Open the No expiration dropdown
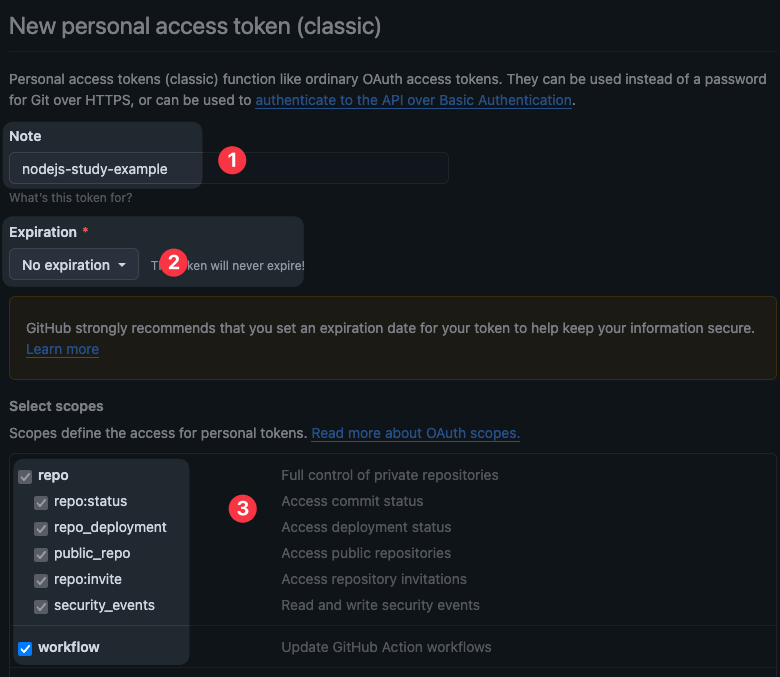Image resolution: width=780 pixels, height=677 pixels. pyautogui.click(x=74, y=265)
